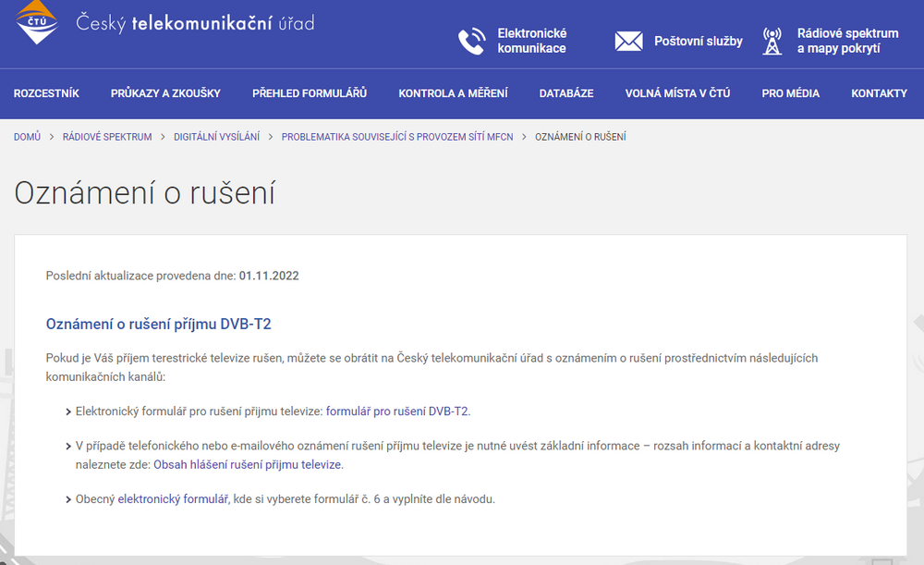Open Poštovní služby section
Image resolution: width=924 pixels, height=565 pixels.
click(698, 41)
